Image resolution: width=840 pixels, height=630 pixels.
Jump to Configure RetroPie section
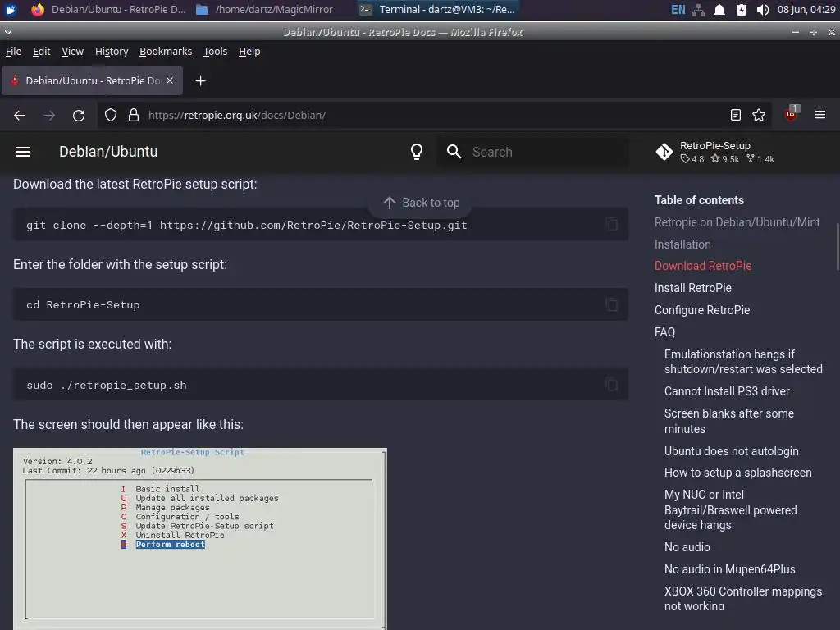tap(702, 309)
